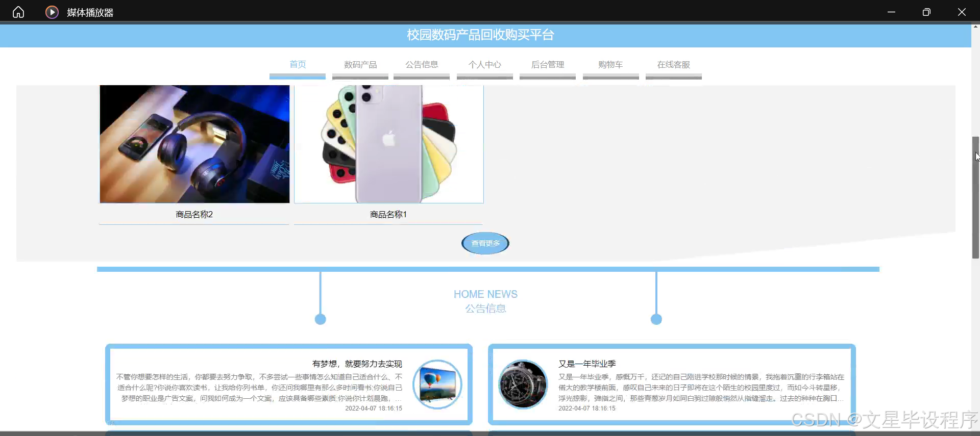Click the page vertical scrollbar thumb
The image size is (980, 436).
point(975,197)
